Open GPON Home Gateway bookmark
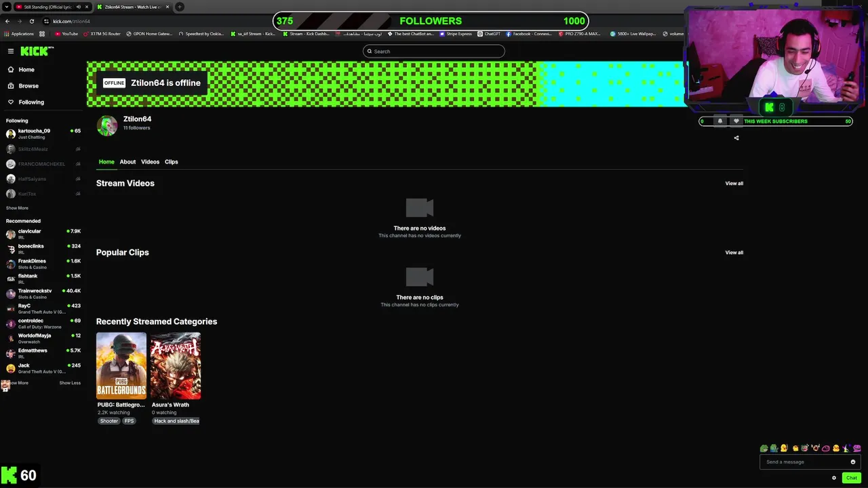Viewport: 868px width, 488px height. (x=149, y=34)
